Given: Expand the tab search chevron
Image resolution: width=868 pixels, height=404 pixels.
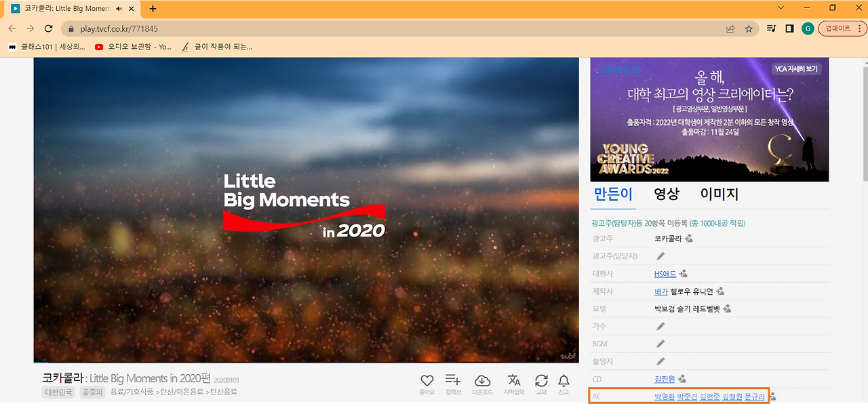Looking at the screenshot, I should coord(781,8).
